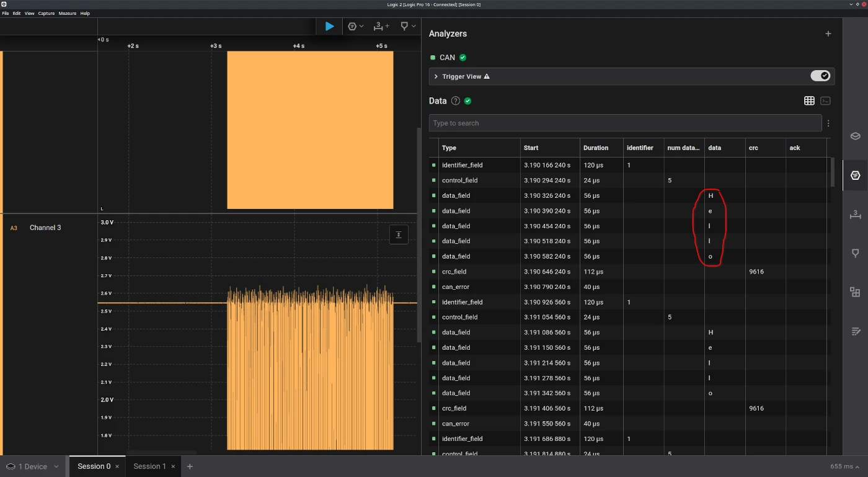868x477 pixels.
Task: Add a new analyzer with plus icon
Action: pyautogui.click(x=828, y=33)
